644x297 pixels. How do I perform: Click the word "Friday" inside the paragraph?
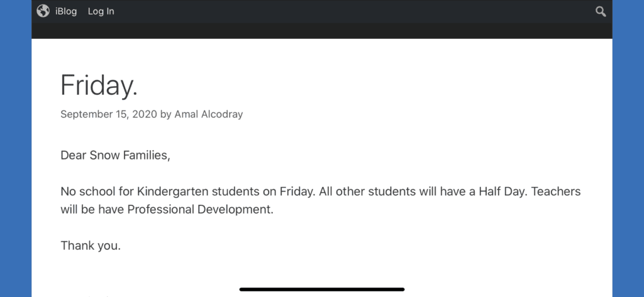297,192
